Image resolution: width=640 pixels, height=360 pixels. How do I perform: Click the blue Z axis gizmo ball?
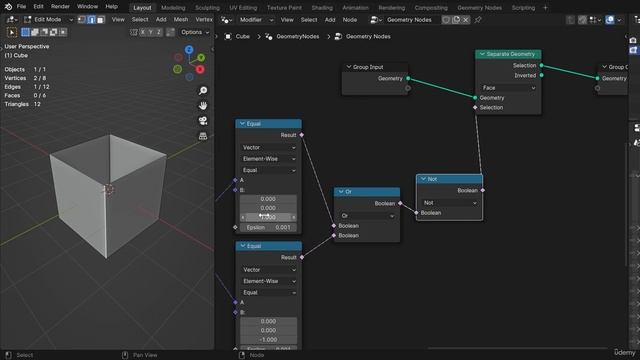189,50
